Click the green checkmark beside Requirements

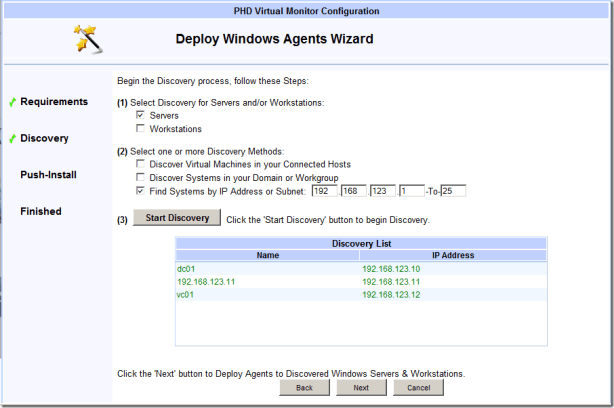pyautogui.click(x=11, y=102)
